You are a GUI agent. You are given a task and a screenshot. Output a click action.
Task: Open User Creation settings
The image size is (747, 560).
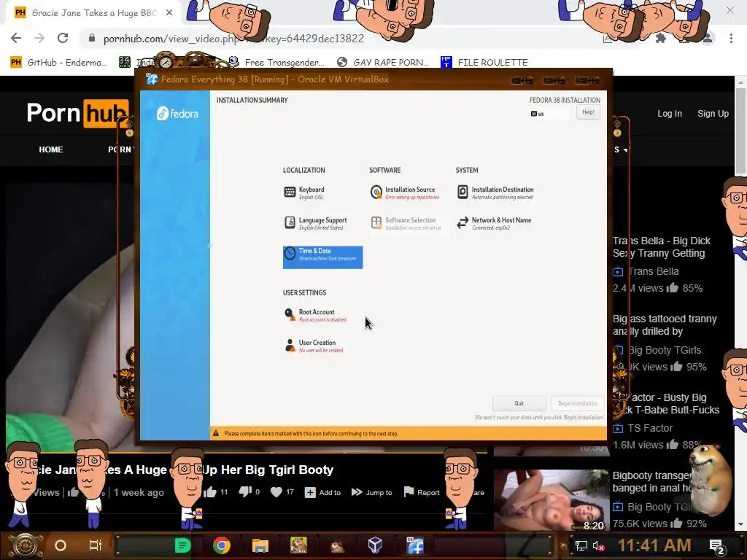[314, 346]
